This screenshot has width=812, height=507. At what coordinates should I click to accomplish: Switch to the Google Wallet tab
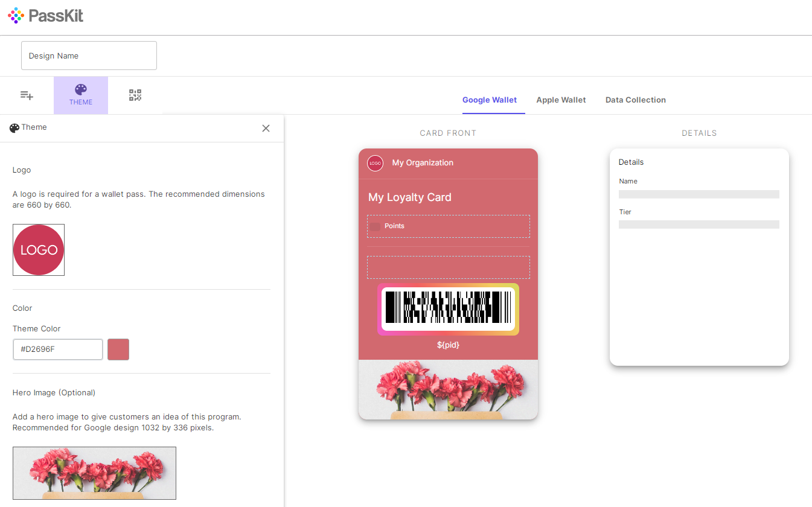pyautogui.click(x=489, y=100)
